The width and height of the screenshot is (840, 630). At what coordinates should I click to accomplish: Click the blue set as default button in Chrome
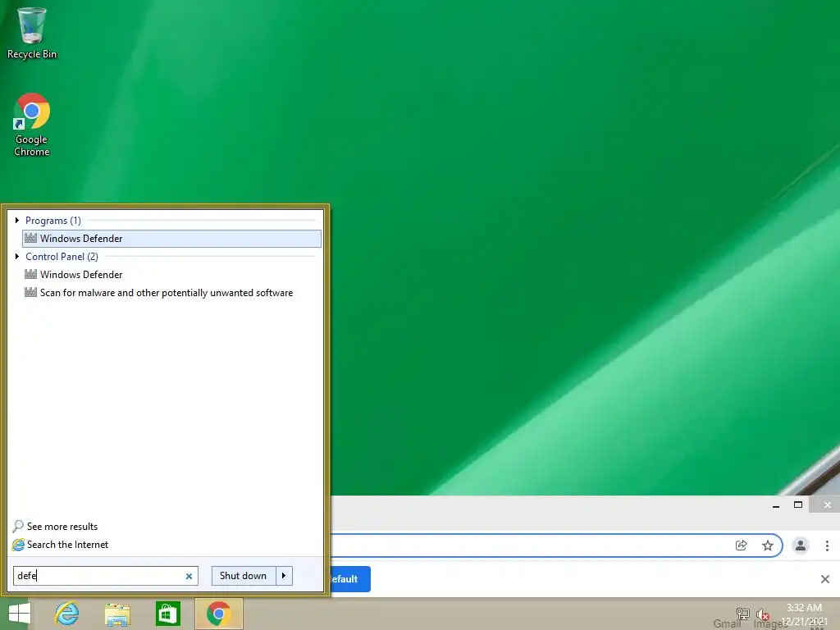(350, 579)
